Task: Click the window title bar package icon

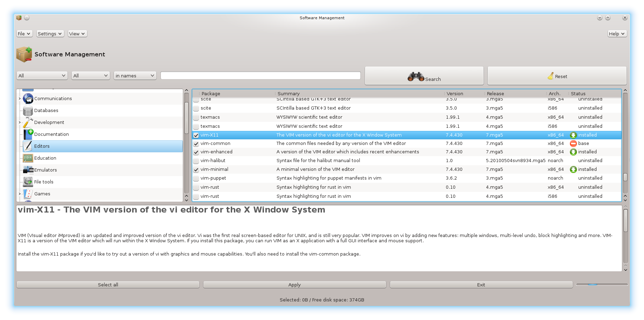Action: pos(19,18)
